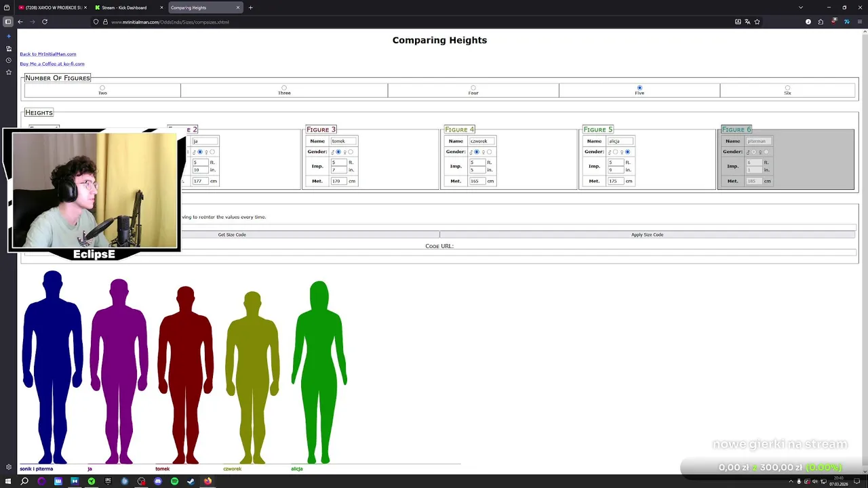Click the blue 'sonik i piterma' silhouette
This screenshot has width=868, height=488.
pos(53,367)
